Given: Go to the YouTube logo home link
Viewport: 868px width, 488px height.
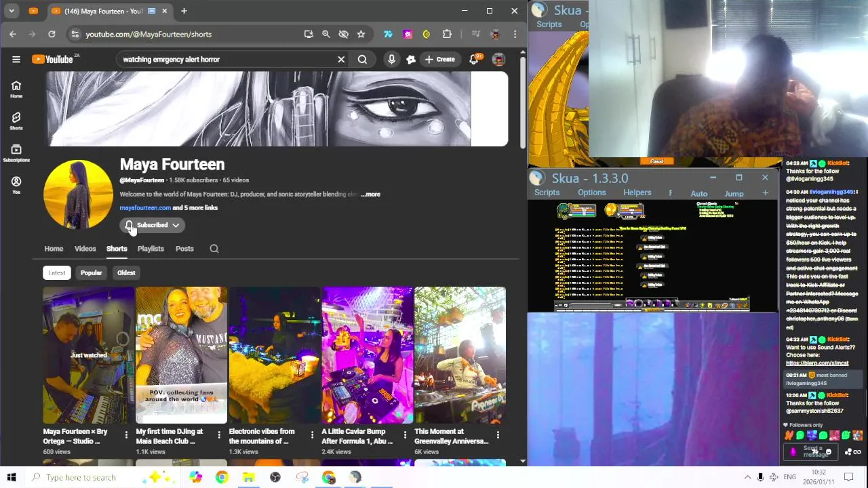Looking at the screenshot, I should click(53, 59).
